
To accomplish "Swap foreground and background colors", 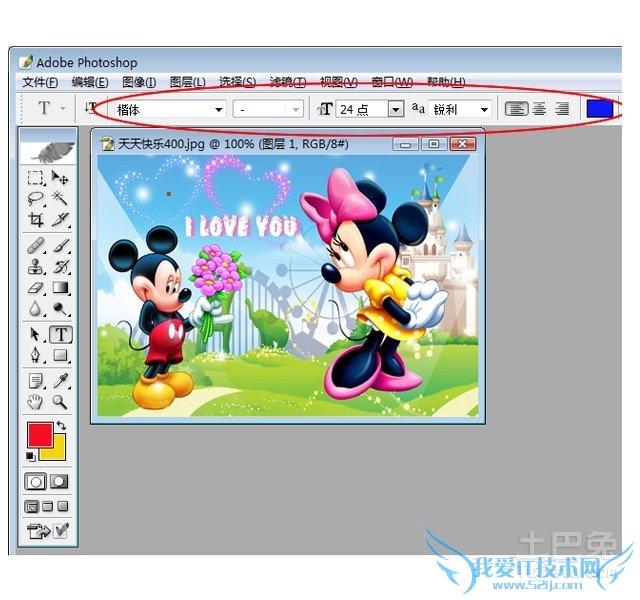I will (x=61, y=425).
